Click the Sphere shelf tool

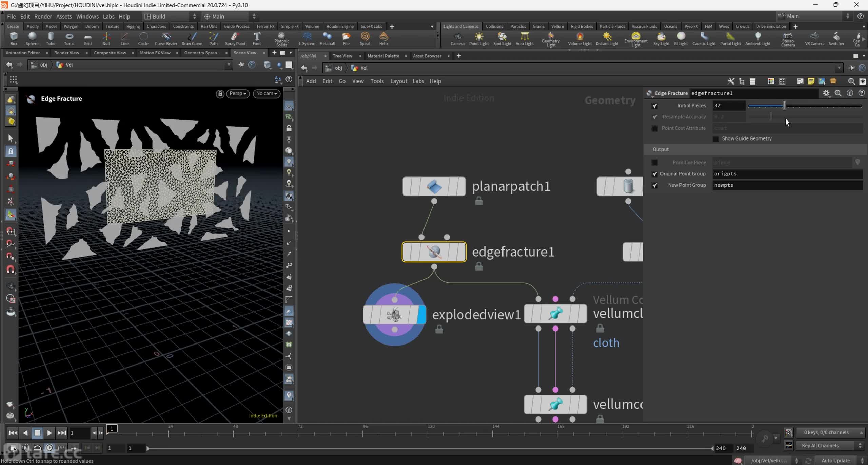pyautogui.click(x=32, y=39)
